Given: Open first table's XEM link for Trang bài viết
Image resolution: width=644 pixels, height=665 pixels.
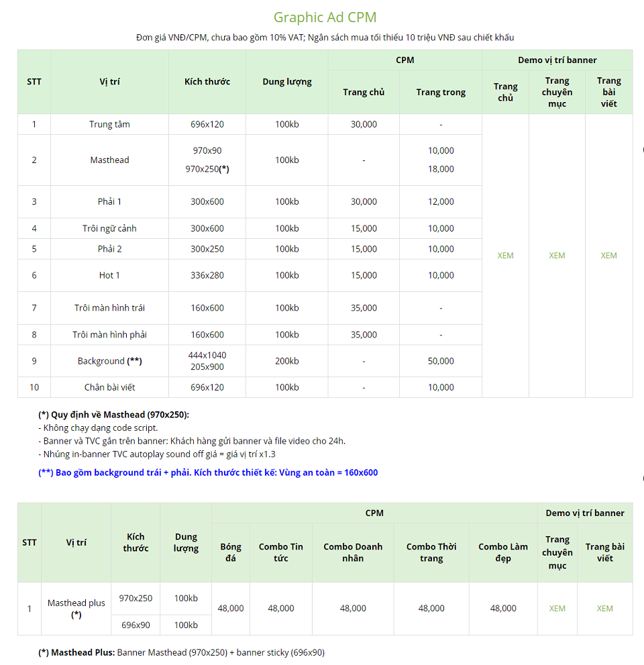Looking at the screenshot, I should [x=608, y=255].
